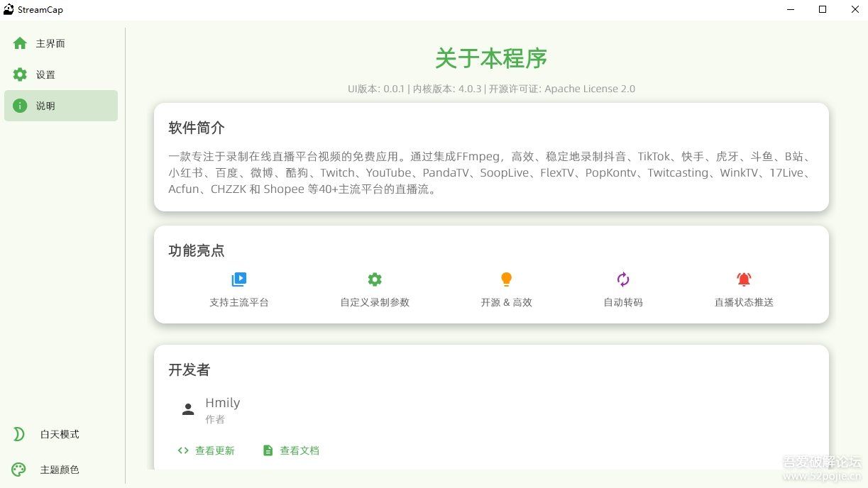The width and height of the screenshot is (868, 488).
Task: Click the 软件简介 heading
Action: pyautogui.click(x=197, y=128)
